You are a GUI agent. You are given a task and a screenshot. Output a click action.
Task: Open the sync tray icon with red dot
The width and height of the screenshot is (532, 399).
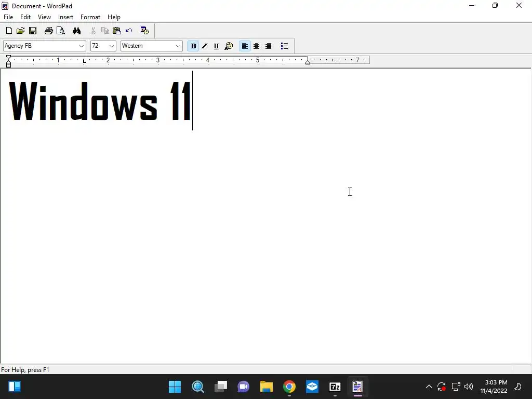[442, 387]
